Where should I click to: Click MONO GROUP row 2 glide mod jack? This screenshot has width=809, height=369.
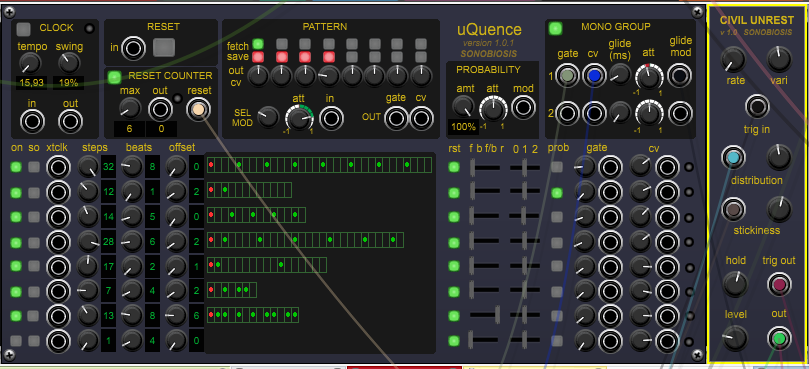(x=680, y=113)
